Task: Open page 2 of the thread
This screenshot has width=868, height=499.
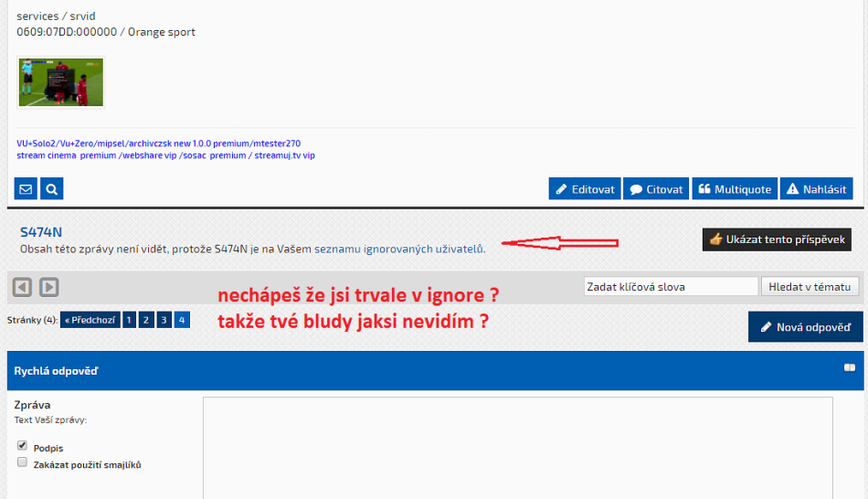Action: click(146, 320)
